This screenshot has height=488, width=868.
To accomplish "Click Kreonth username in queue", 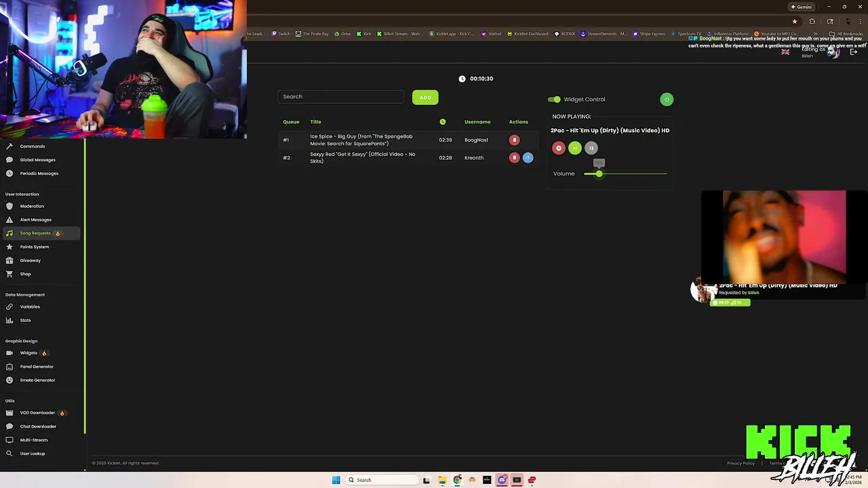I will click(x=474, y=158).
